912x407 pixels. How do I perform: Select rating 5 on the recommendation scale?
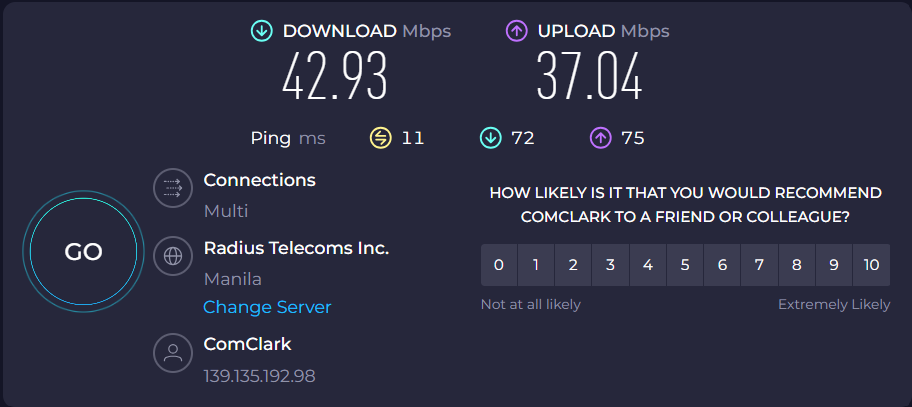point(685,265)
